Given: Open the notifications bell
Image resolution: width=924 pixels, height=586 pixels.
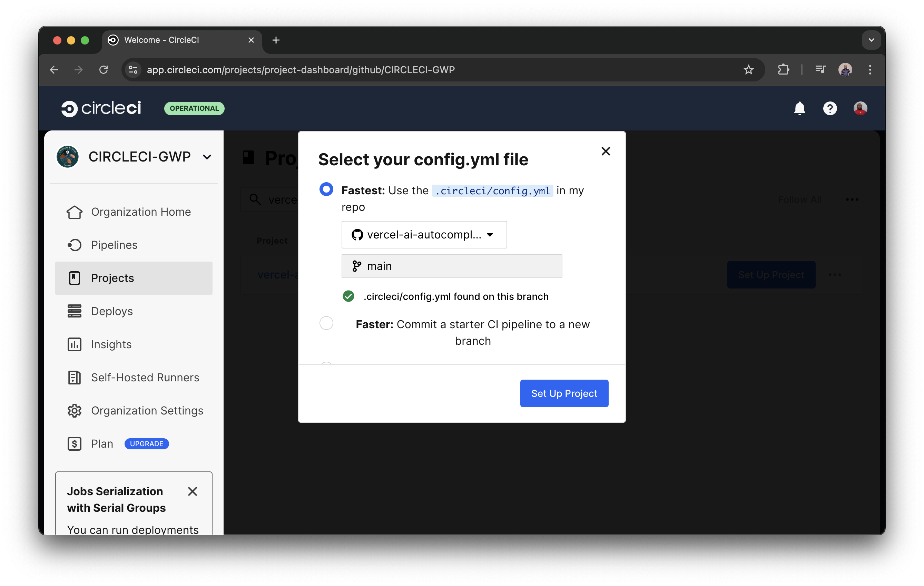Looking at the screenshot, I should [x=799, y=109].
